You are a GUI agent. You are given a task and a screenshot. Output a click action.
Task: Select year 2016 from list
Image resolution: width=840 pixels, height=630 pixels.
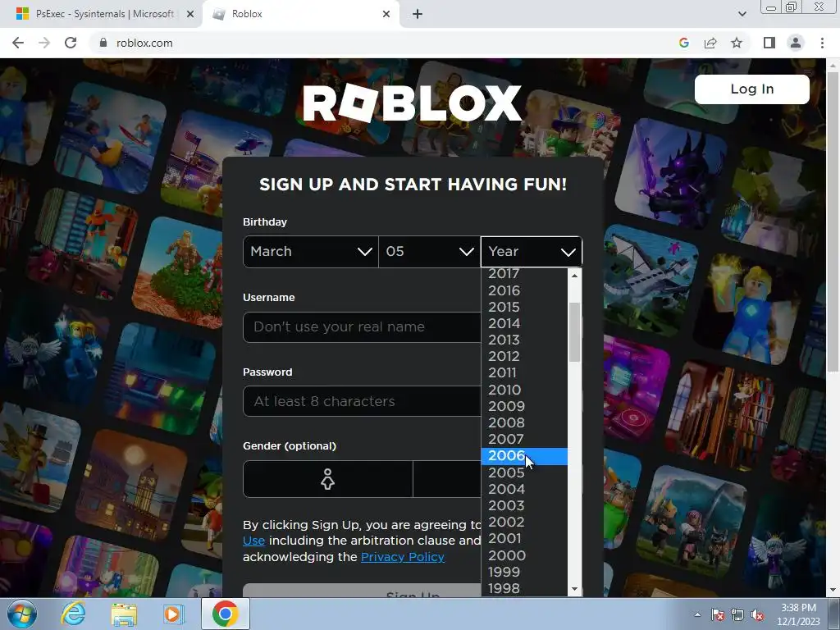[x=524, y=290]
